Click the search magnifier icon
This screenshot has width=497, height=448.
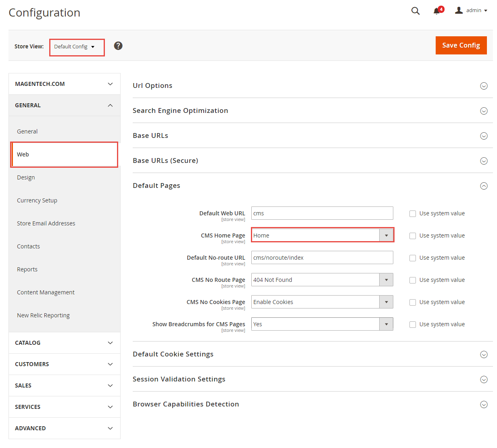pos(415,11)
